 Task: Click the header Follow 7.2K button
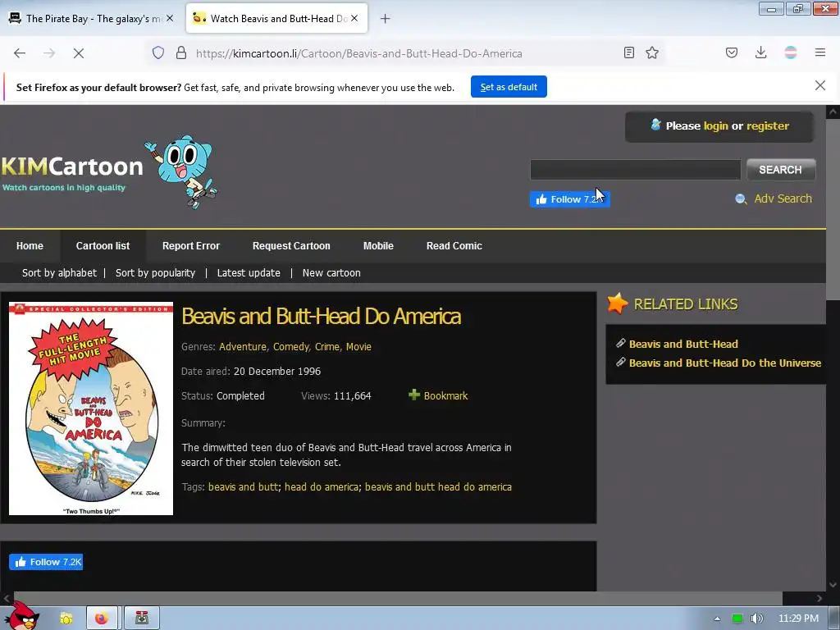(x=569, y=199)
